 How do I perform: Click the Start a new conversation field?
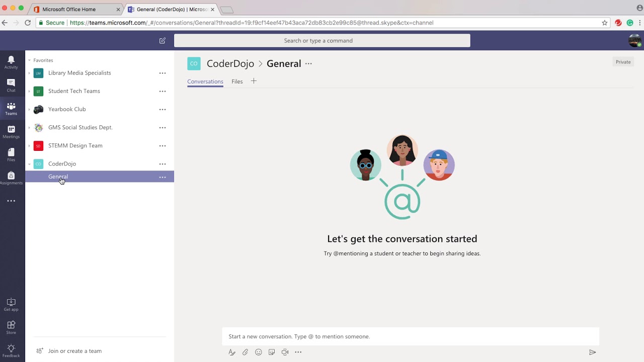[411, 336]
